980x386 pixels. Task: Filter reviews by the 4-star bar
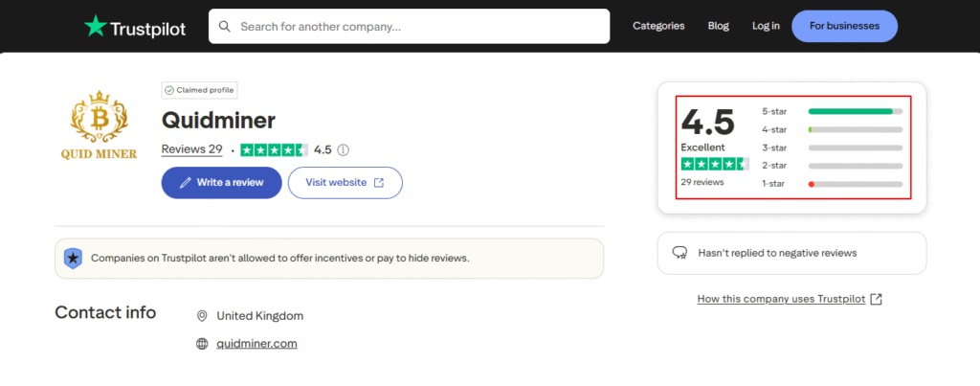(855, 129)
